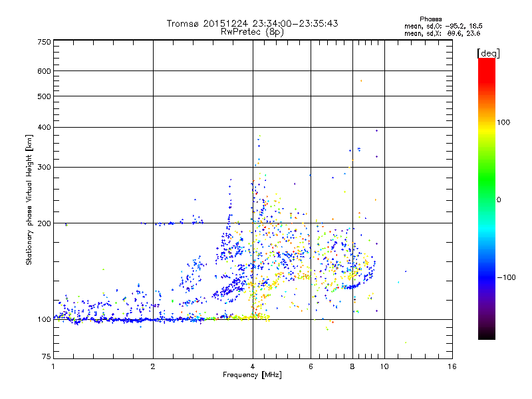Image resolution: width=532 pixels, height=399 pixels.
Task: Click the x-axis tick label "2"
Action: (153, 366)
